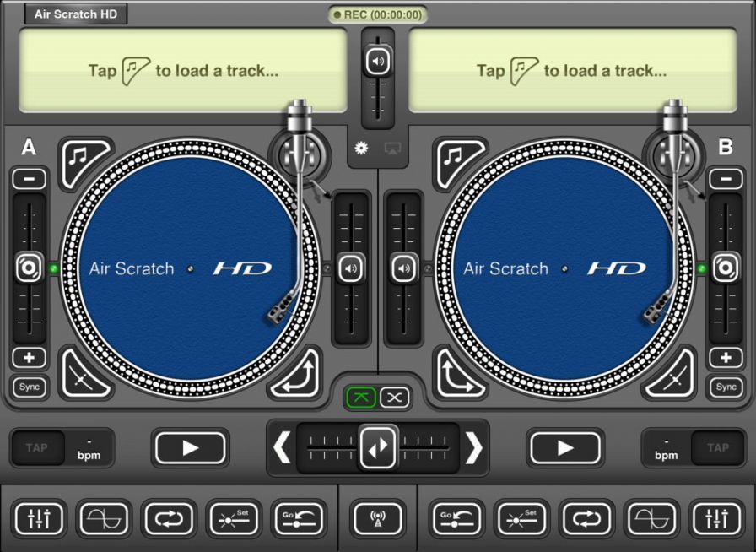Tap the Set cue point icon on deck B

click(521, 519)
